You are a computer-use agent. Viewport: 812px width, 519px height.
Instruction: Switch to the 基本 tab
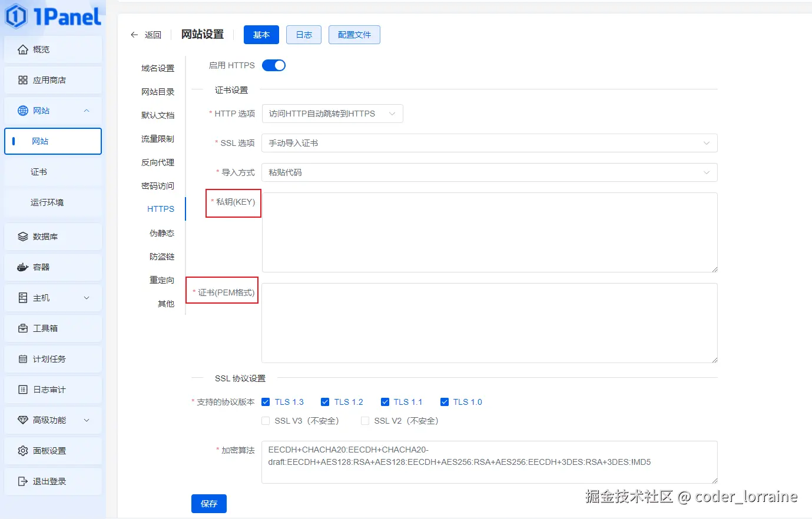click(x=261, y=35)
